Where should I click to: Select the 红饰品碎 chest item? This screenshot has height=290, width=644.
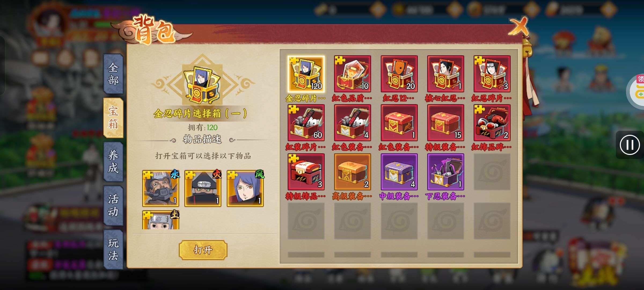(x=492, y=123)
